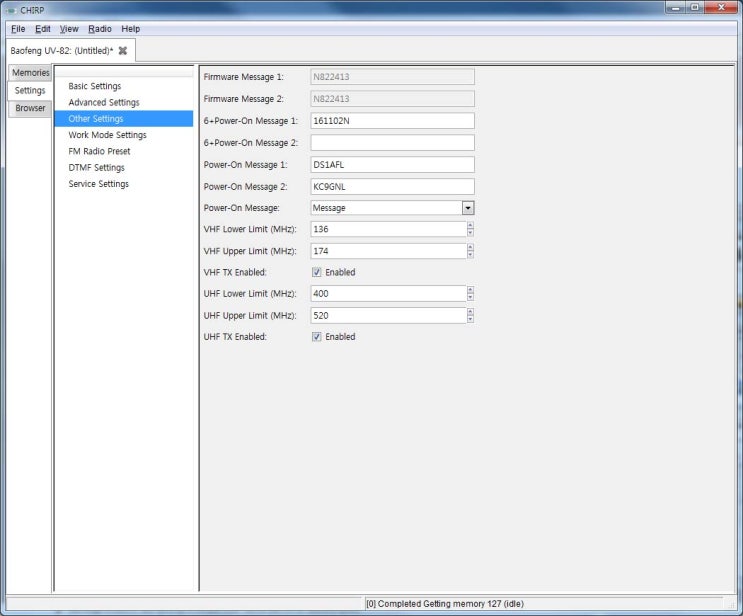
Task: Minimize the CHIRP window
Action: click(x=675, y=7)
